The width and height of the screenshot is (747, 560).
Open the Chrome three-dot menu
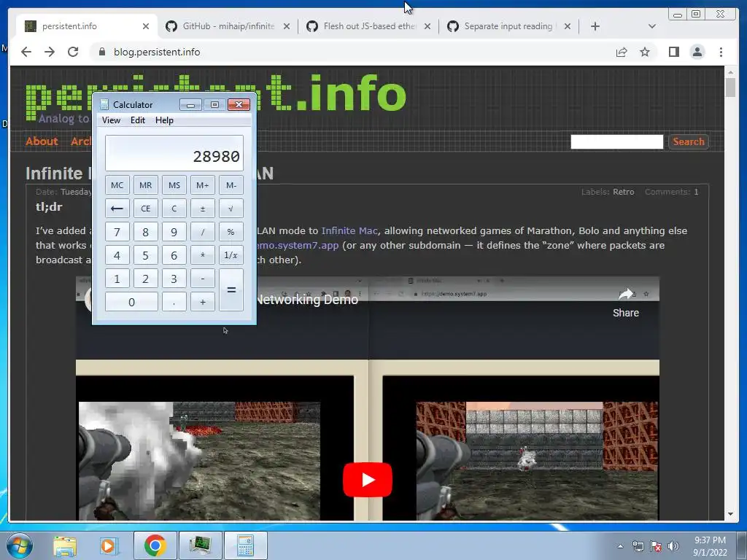pyautogui.click(x=721, y=52)
